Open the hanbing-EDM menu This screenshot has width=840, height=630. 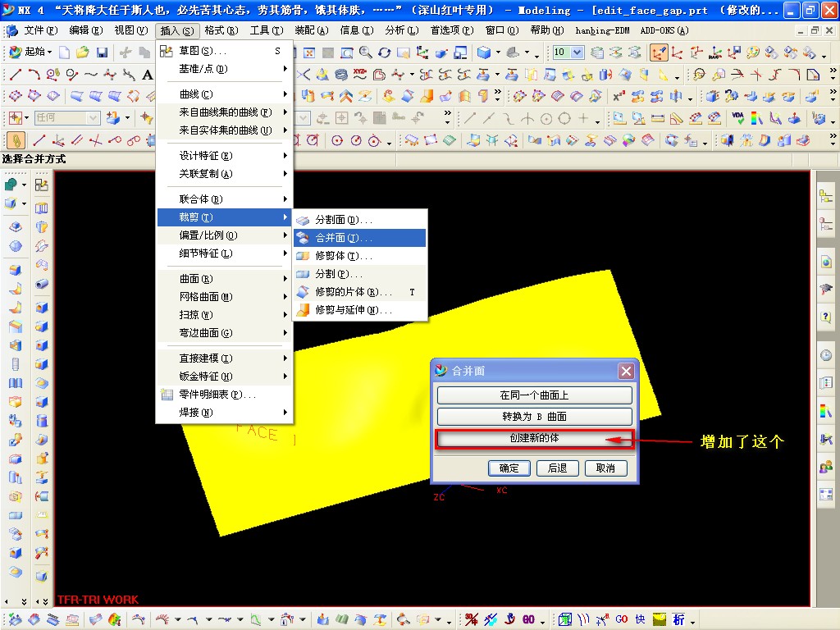click(602, 30)
